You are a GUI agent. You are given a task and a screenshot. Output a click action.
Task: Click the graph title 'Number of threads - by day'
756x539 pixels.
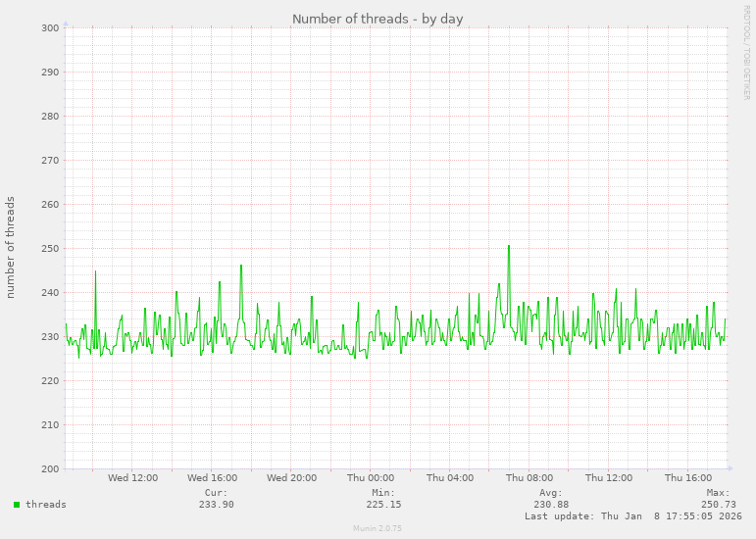pyautogui.click(x=378, y=19)
